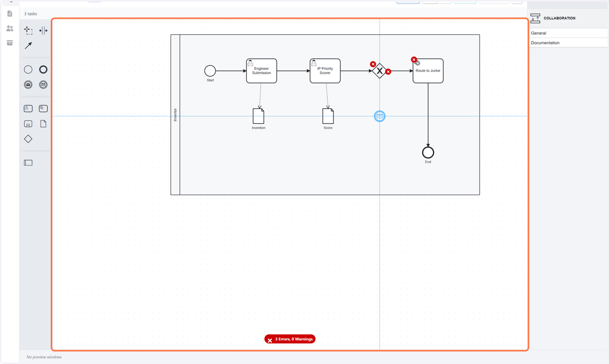Click error badge left of gateway

coord(373,64)
